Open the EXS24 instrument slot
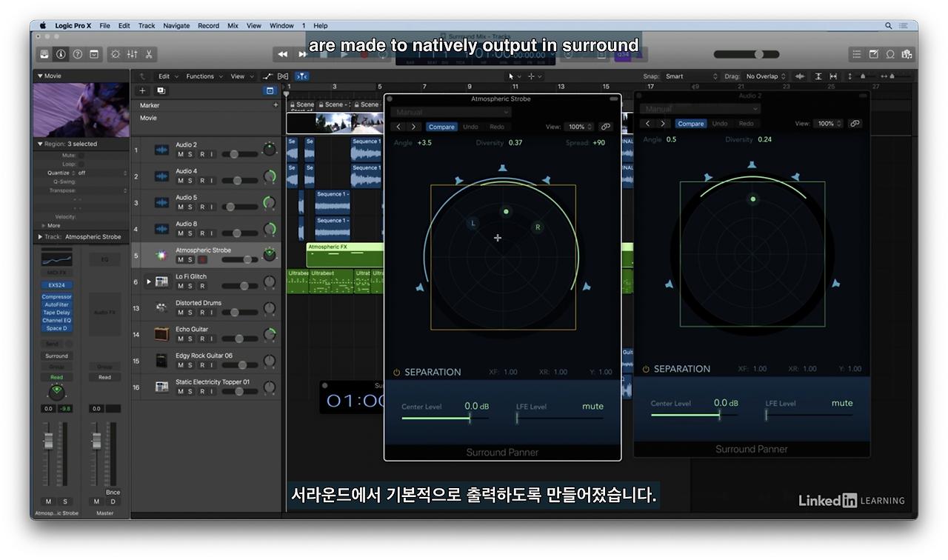Screen dimensions: 948x560 pos(56,284)
